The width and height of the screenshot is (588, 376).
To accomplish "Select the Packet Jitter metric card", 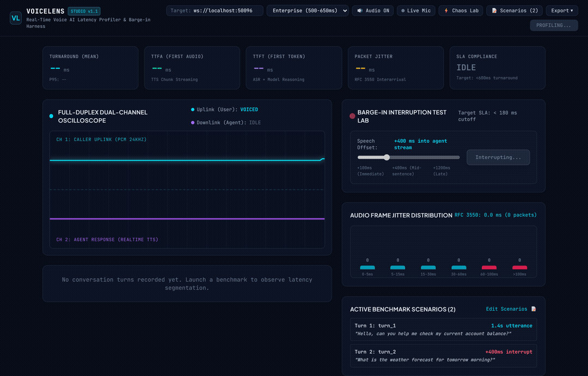I will point(396,68).
